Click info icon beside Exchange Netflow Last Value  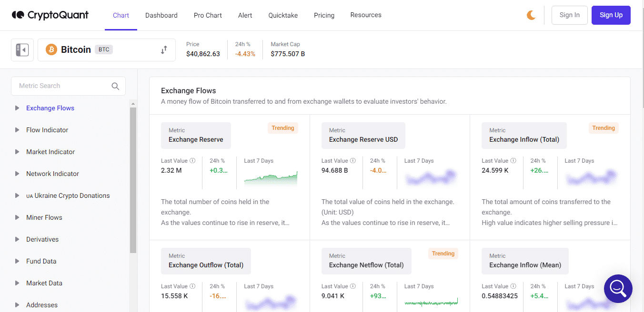pos(353,286)
